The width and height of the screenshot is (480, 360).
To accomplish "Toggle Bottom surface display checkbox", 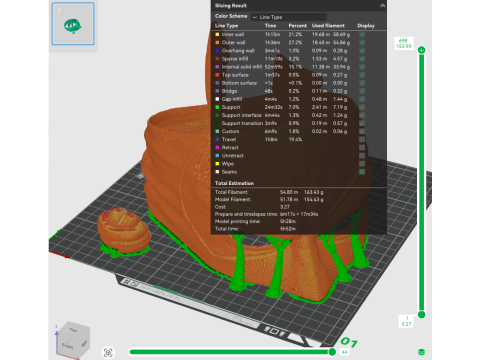I will (362, 83).
